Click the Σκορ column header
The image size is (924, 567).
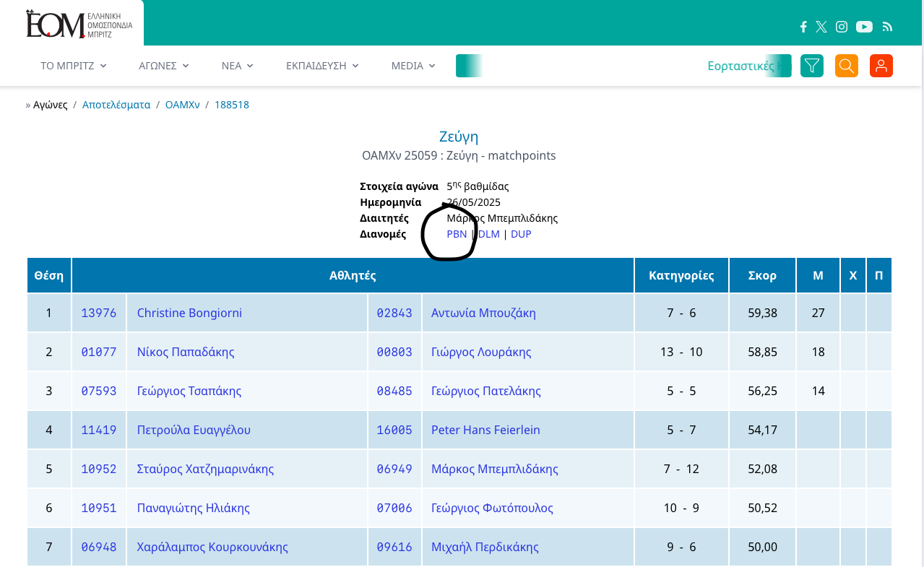(x=762, y=275)
